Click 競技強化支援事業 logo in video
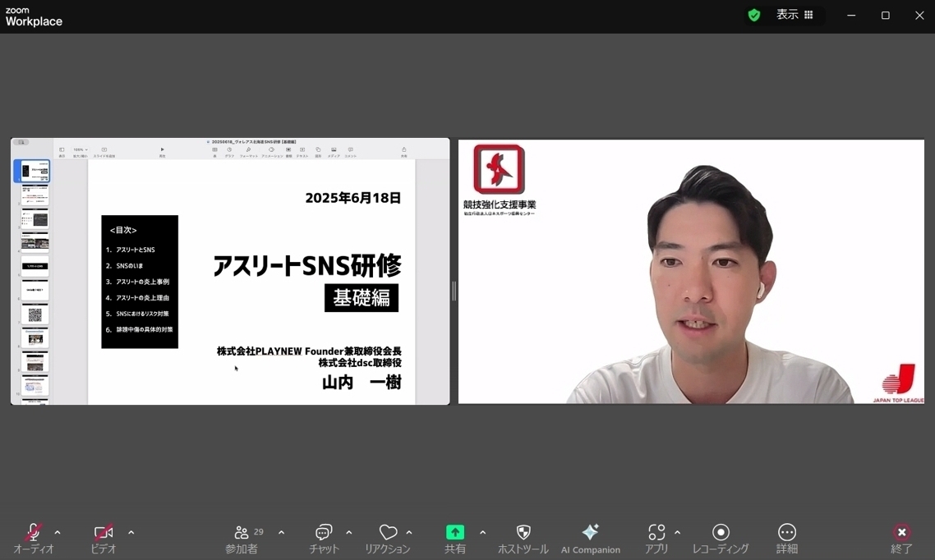Screen dimensions: 935x560 499,179
